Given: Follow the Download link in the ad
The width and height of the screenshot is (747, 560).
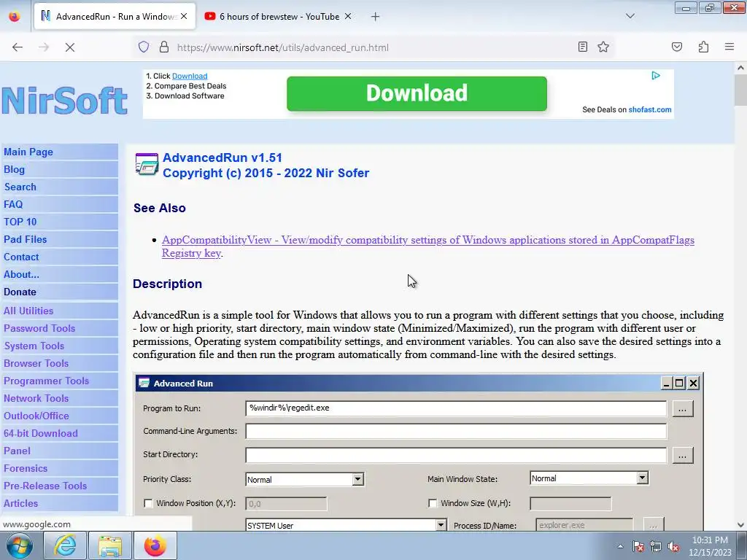Looking at the screenshot, I should point(190,76).
